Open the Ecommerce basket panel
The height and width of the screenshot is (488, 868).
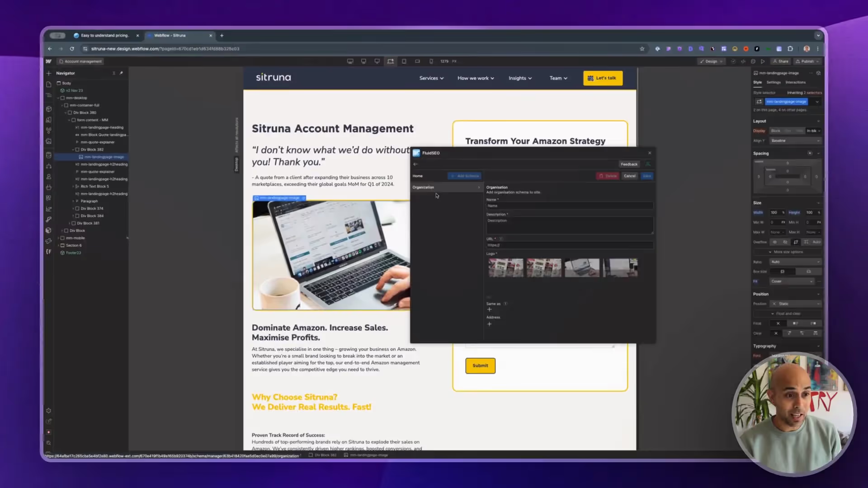click(49, 187)
